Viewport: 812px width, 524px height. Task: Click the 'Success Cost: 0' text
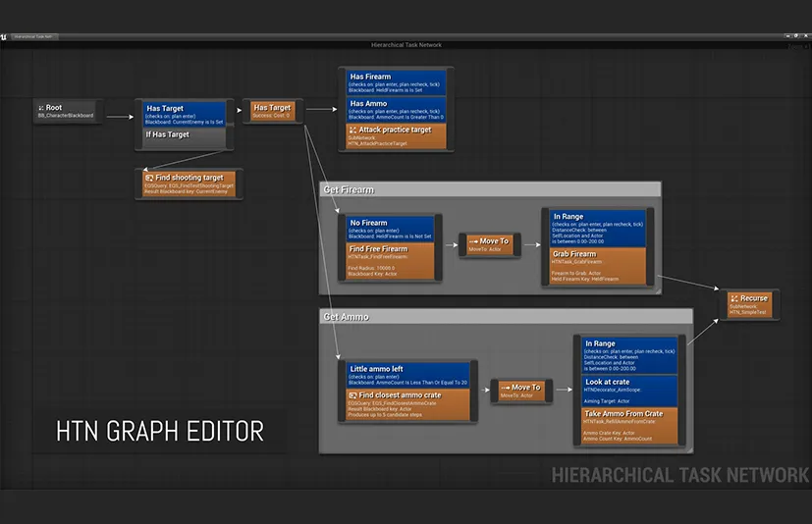tap(271, 116)
